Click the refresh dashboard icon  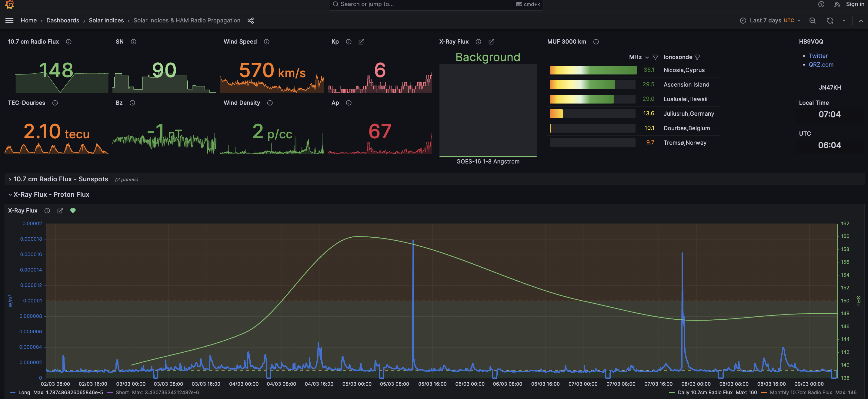[829, 21]
